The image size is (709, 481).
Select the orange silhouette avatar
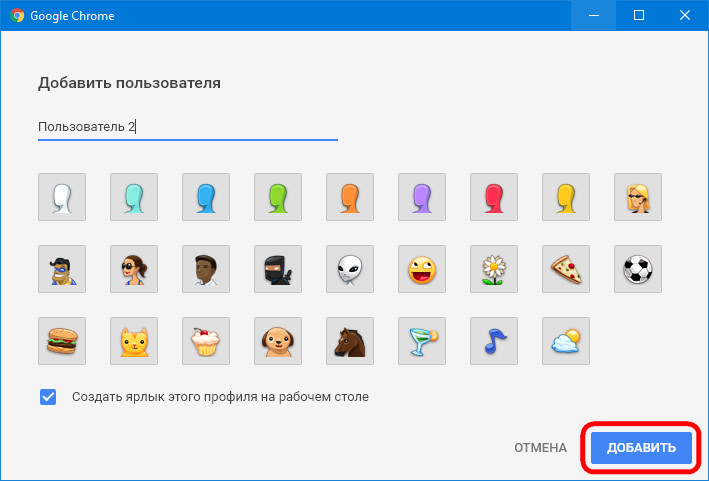tap(350, 197)
